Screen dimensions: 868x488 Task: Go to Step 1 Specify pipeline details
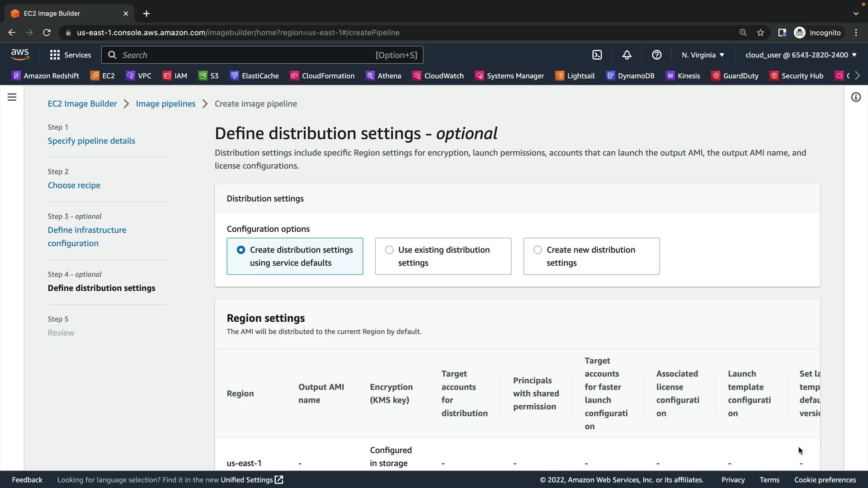coord(91,141)
